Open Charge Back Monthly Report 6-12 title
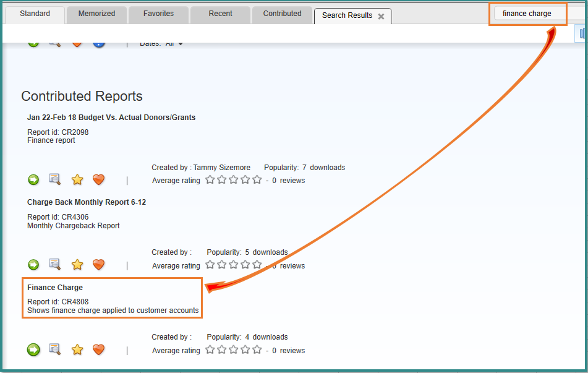This screenshot has width=588, height=373. pyautogui.click(x=87, y=202)
